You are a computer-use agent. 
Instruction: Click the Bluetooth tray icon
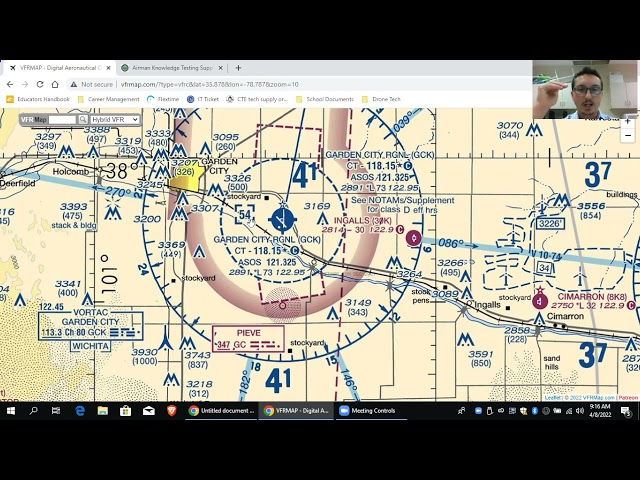pyautogui.click(x=535, y=411)
